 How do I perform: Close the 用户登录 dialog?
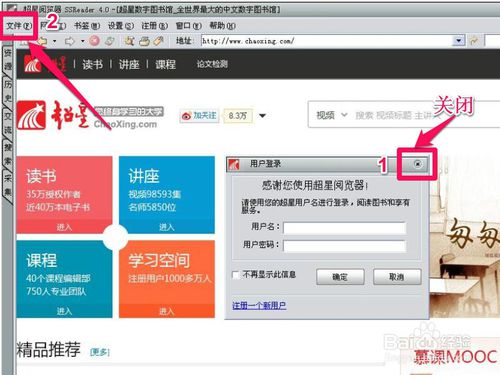[x=417, y=164]
